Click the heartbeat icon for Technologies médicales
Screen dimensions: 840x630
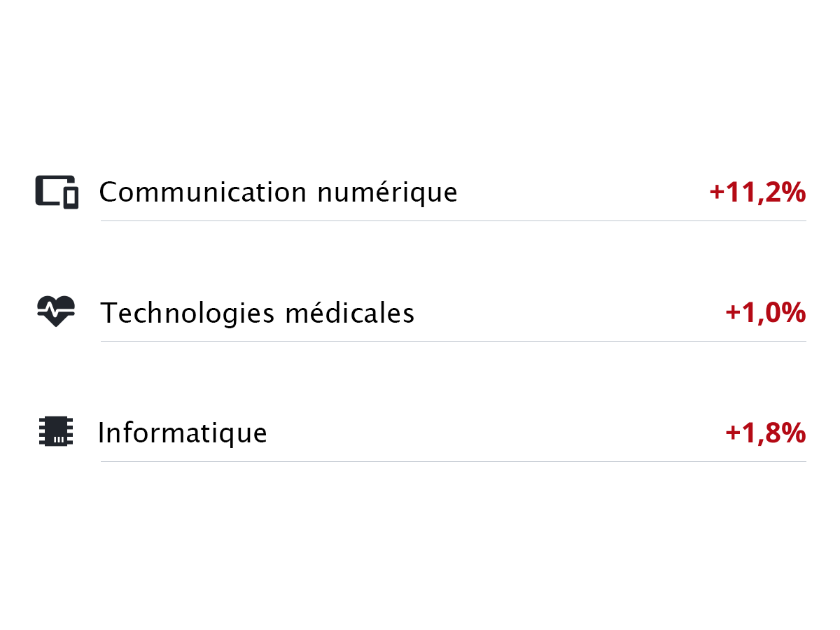tap(56, 311)
